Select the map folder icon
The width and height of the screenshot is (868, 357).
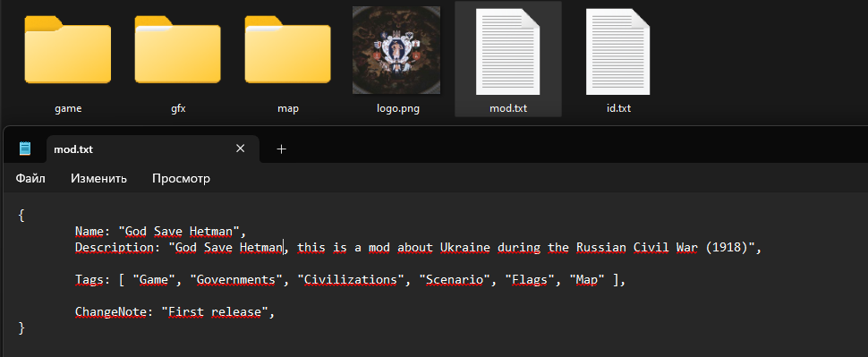click(x=288, y=50)
